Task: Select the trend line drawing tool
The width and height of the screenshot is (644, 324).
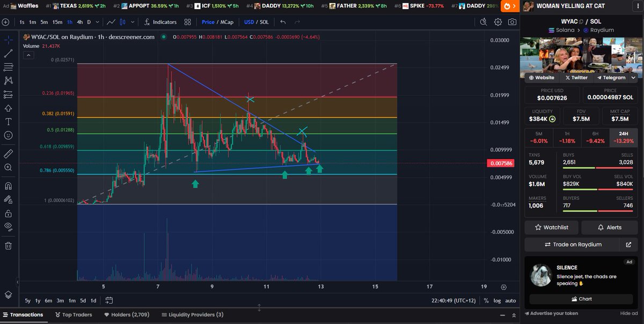Action: 9,54
